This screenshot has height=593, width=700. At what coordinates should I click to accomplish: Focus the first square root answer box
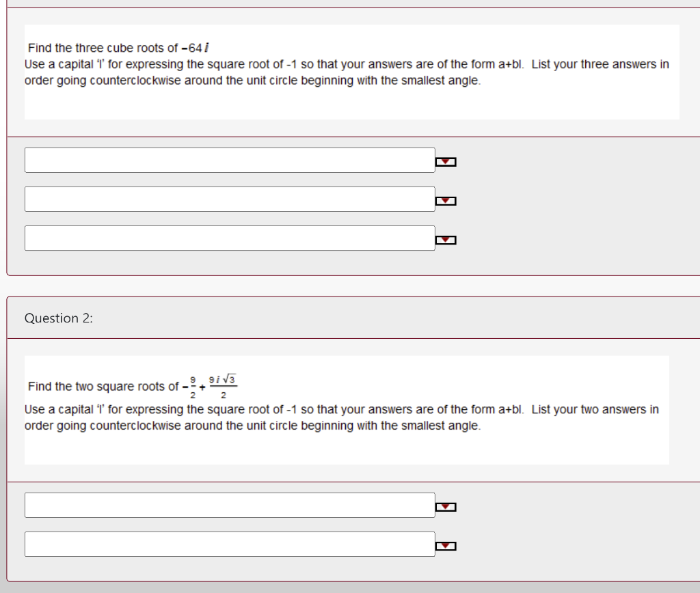[230, 505]
